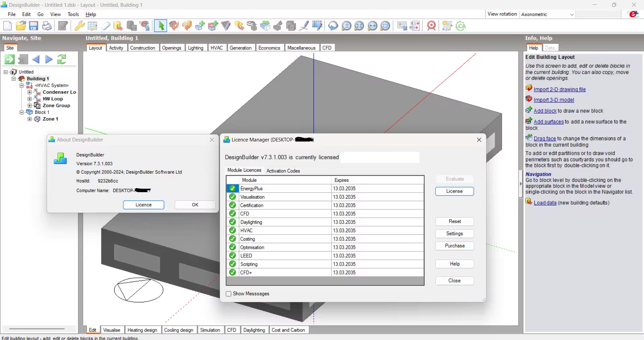Select the CFD+ module row
The width and height of the screenshot is (644, 340).
(x=325, y=272)
